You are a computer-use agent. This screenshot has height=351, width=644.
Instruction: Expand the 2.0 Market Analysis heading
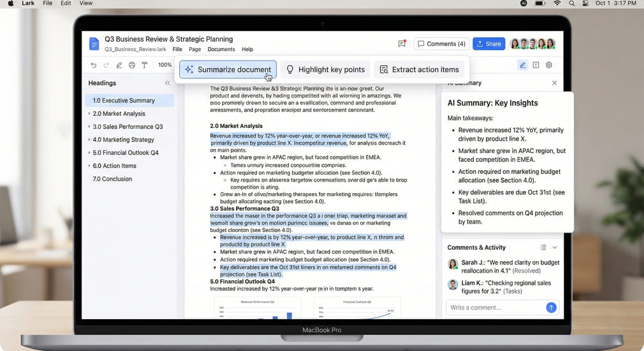89,113
